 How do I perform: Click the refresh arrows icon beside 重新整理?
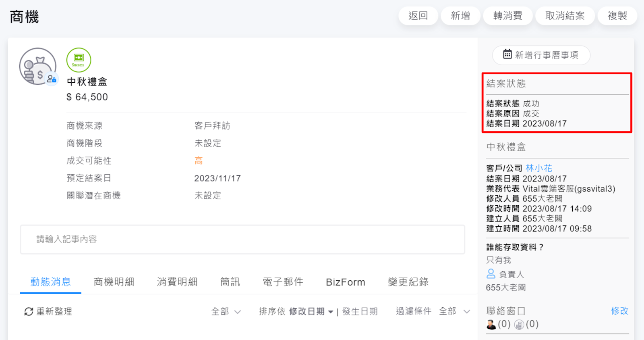(x=29, y=311)
